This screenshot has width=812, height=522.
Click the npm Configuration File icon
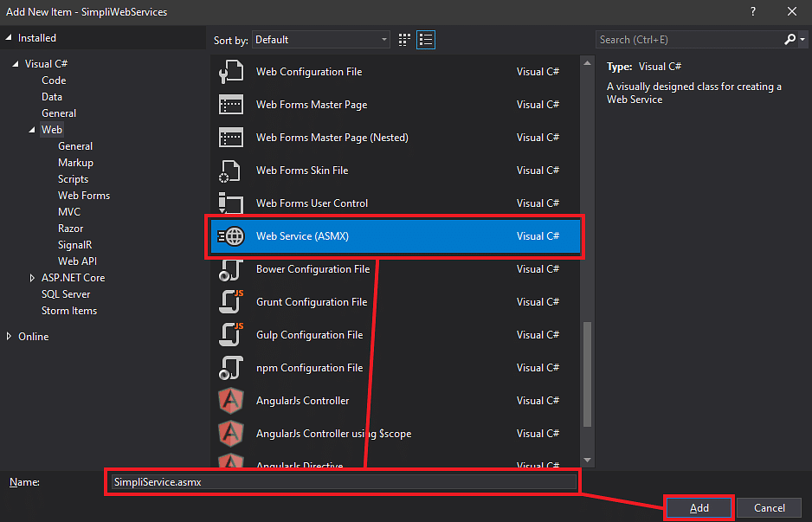(231, 368)
